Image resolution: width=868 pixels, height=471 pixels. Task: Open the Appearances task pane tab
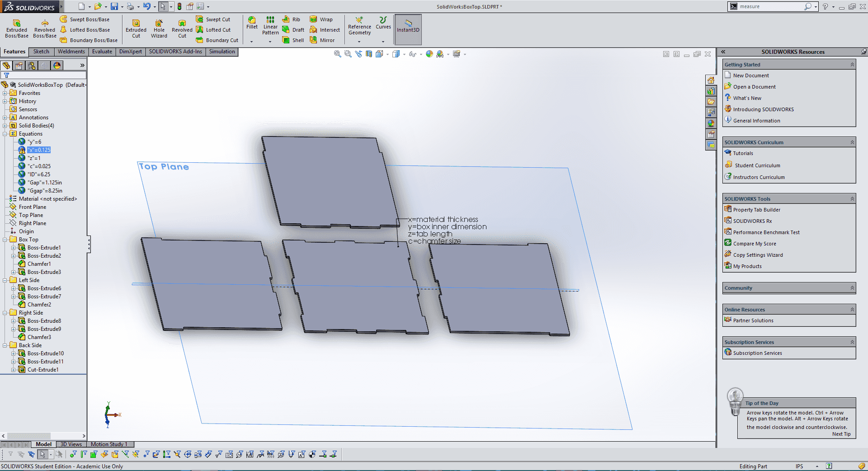tap(711, 123)
